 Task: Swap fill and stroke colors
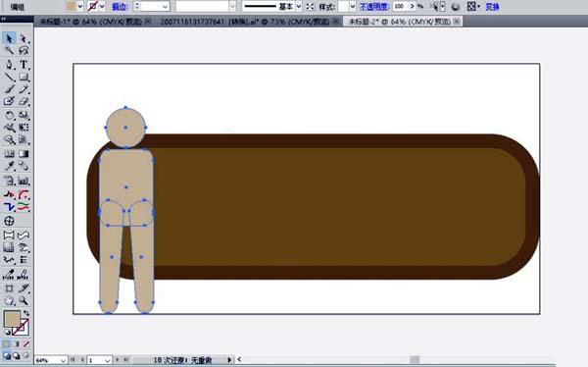click(26, 313)
